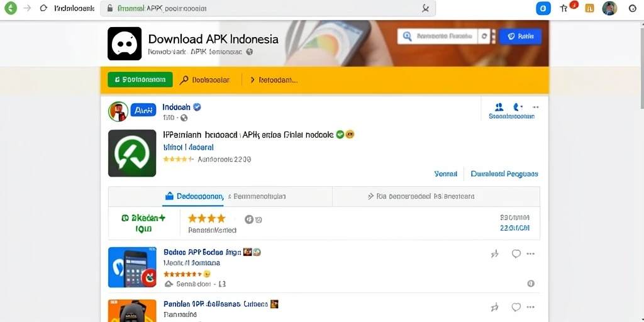Click the large orange four-star rating
Image resolution: width=644 pixels, height=322 pixels.
[206, 218]
